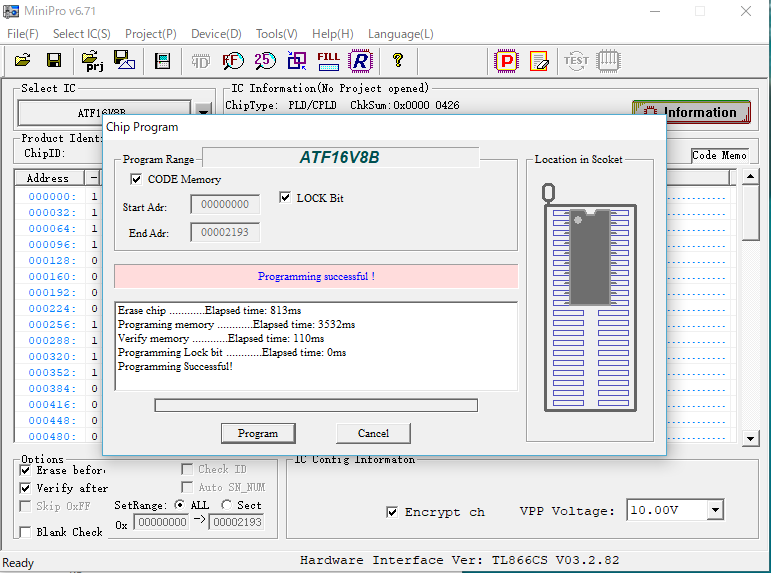Toggle the LOCK Bit checkbox
The image size is (771, 573).
pyautogui.click(x=285, y=198)
